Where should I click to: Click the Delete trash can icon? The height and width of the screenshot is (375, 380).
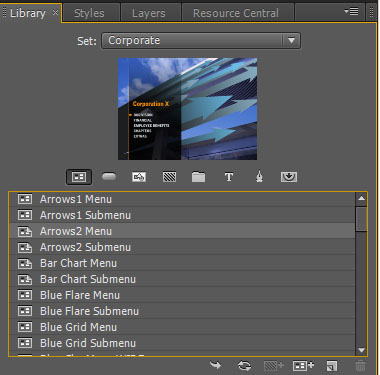[x=360, y=366]
